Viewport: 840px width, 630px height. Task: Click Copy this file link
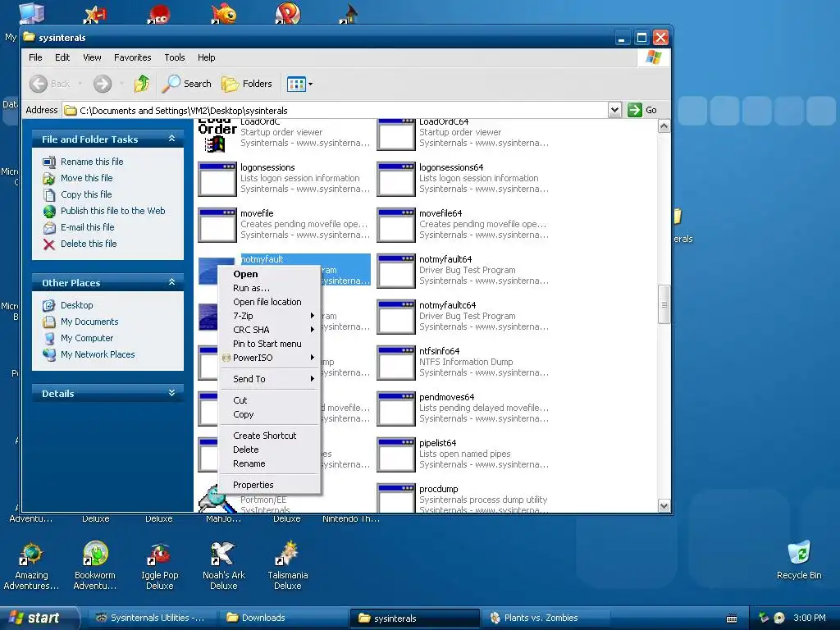coord(85,194)
